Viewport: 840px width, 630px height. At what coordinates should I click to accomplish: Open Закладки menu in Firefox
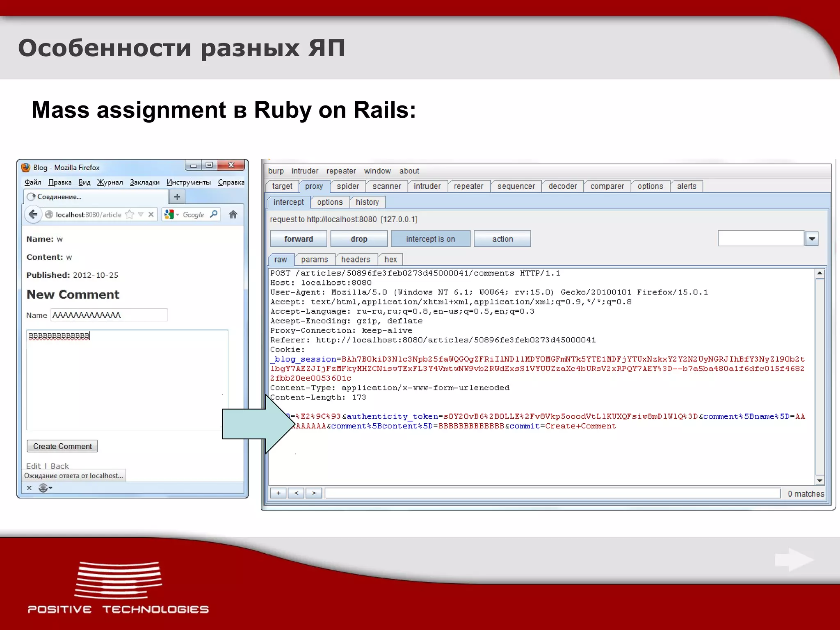pyautogui.click(x=145, y=182)
